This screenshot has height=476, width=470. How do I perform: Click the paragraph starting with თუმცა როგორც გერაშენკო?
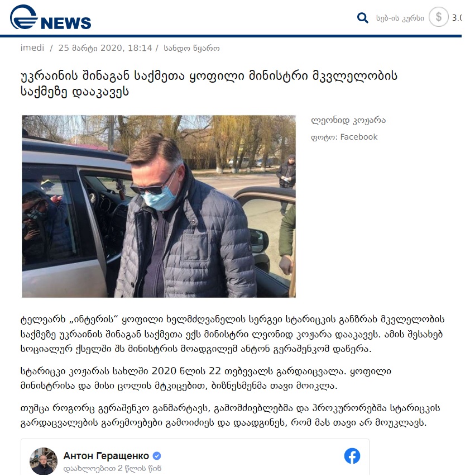230,415
